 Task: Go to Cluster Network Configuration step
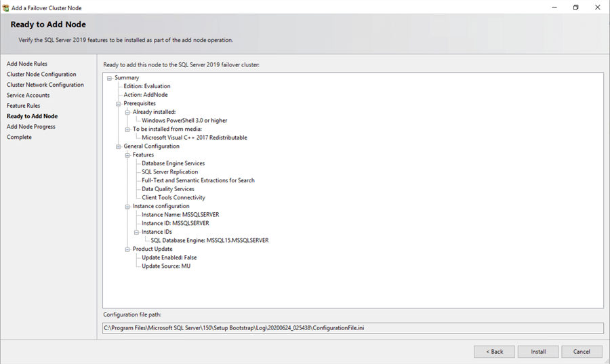pyautogui.click(x=45, y=85)
